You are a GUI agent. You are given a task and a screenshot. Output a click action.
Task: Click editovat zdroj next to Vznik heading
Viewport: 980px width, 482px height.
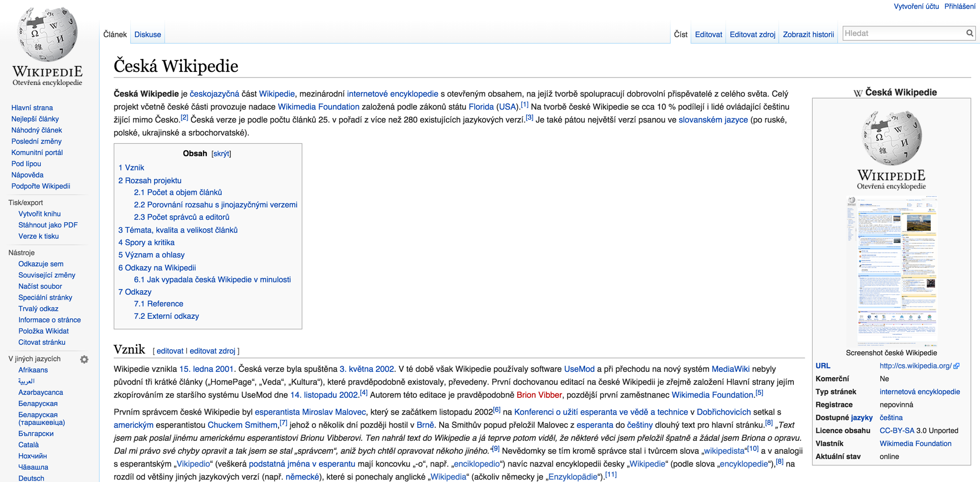coord(212,351)
